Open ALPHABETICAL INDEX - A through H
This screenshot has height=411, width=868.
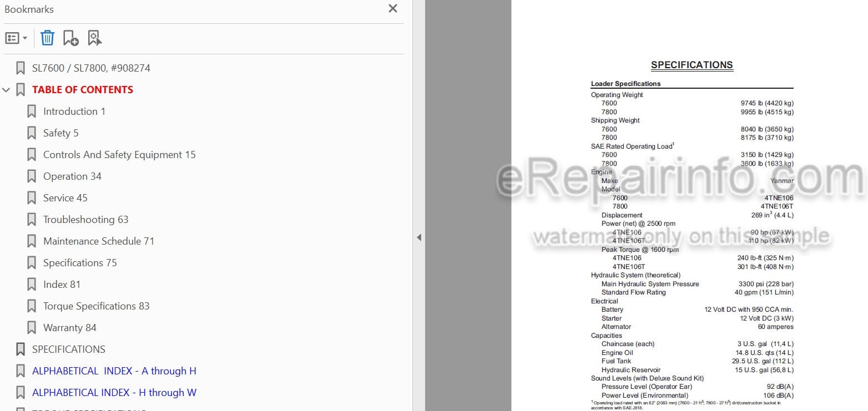114,371
